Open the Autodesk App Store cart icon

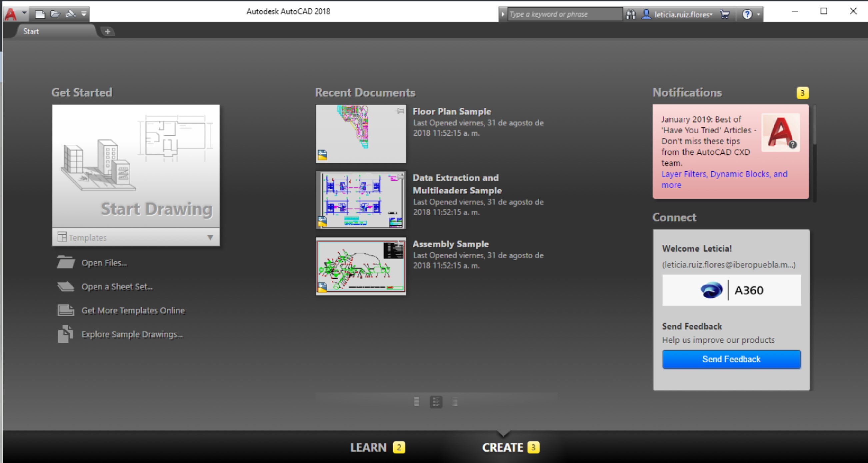(724, 14)
